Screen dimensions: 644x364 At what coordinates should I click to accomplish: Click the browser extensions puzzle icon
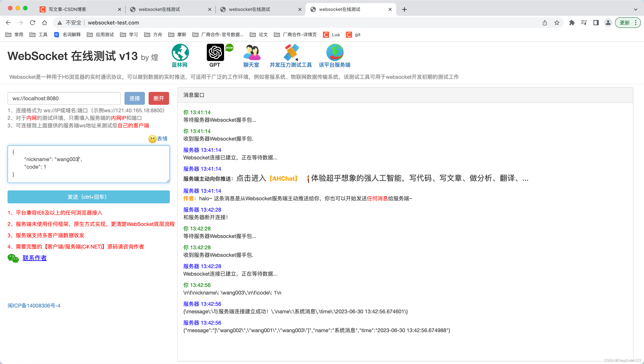(x=572, y=22)
